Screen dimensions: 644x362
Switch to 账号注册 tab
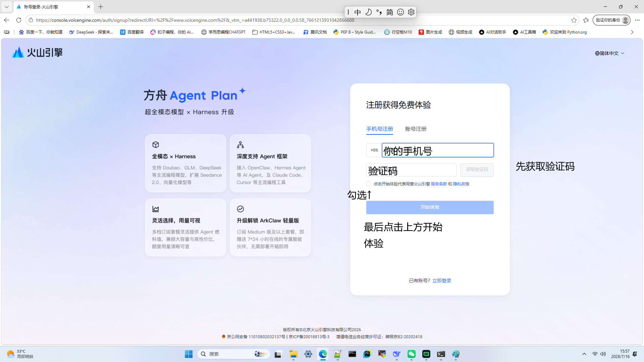coord(416,129)
